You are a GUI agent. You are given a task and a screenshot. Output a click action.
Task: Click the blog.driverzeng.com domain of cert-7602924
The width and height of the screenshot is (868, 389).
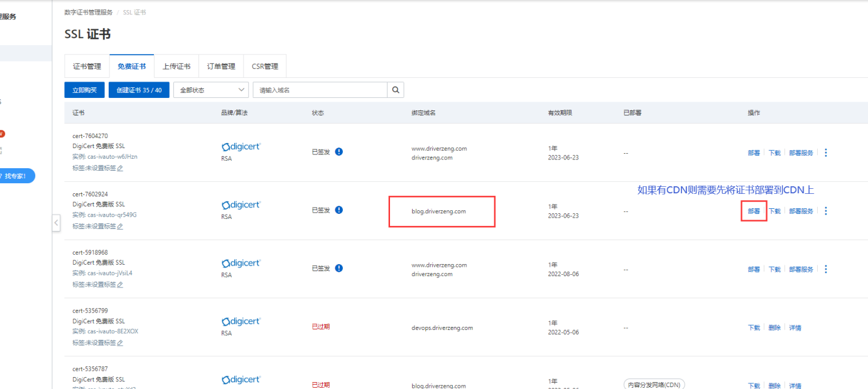click(438, 211)
